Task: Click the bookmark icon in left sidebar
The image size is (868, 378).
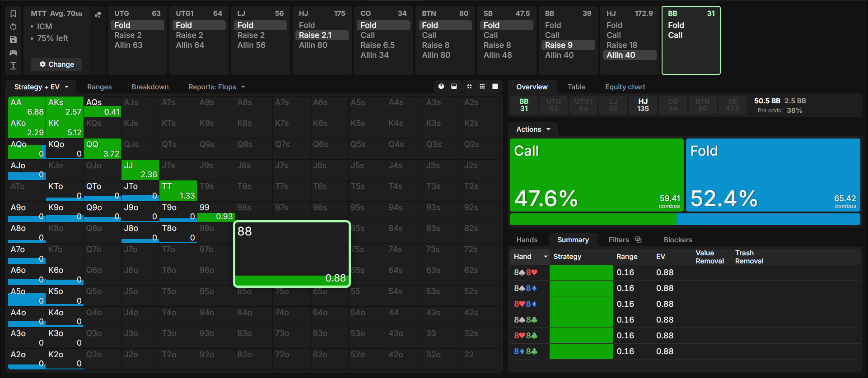Action: (x=13, y=14)
